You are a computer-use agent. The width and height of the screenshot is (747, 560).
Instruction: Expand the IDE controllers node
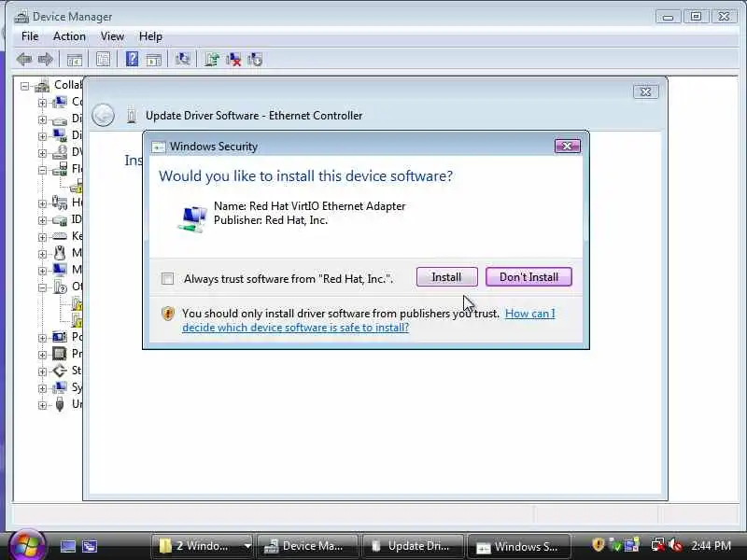pos(42,220)
